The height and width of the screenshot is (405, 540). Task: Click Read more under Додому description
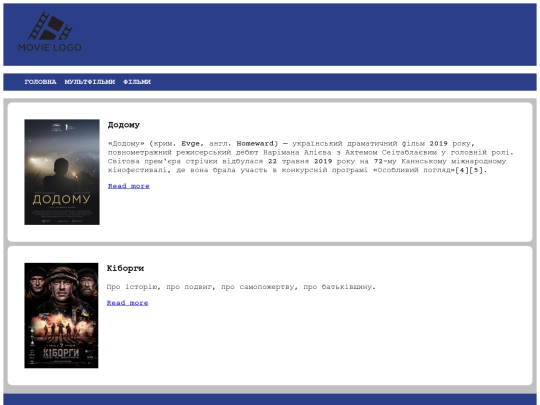click(x=129, y=186)
